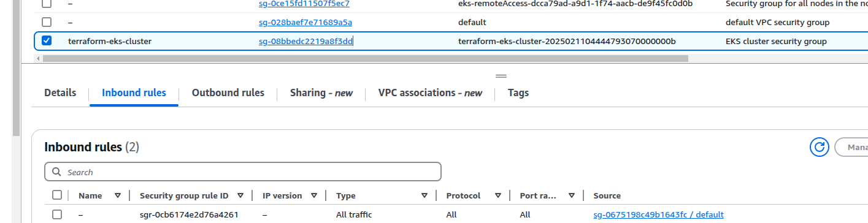Check the default security group row checkbox

[x=47, y=22]
